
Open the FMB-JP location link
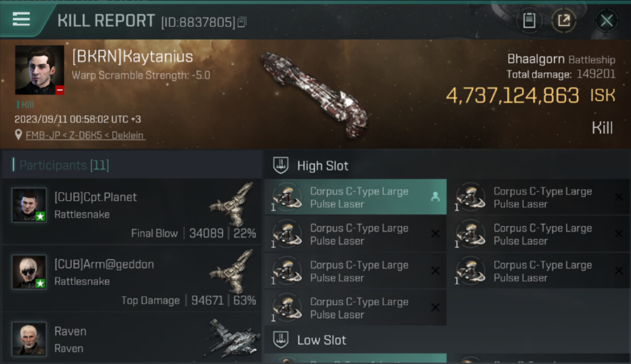tap(85, 135)
